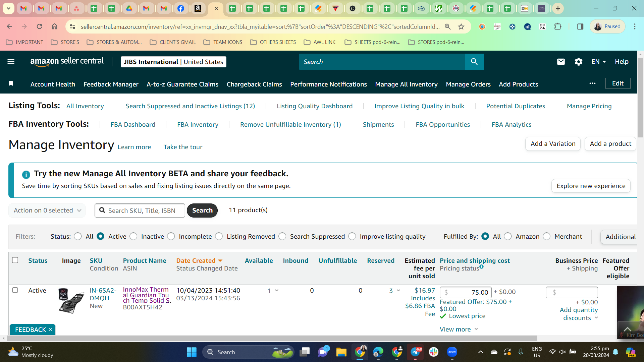The image size is (644, 362).
Task: Open Telegram from the taskbar
Action: (415, 352)
